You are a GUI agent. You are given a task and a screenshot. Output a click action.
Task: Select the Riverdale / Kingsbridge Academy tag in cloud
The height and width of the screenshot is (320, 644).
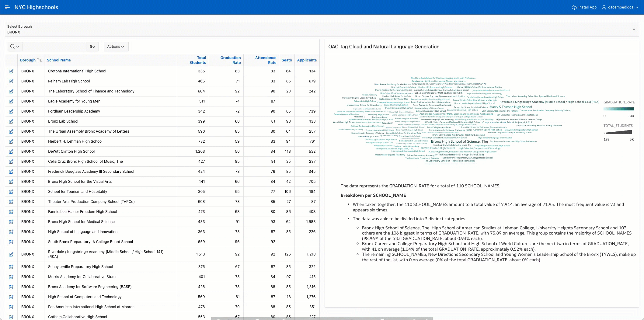tap(549, 102)
